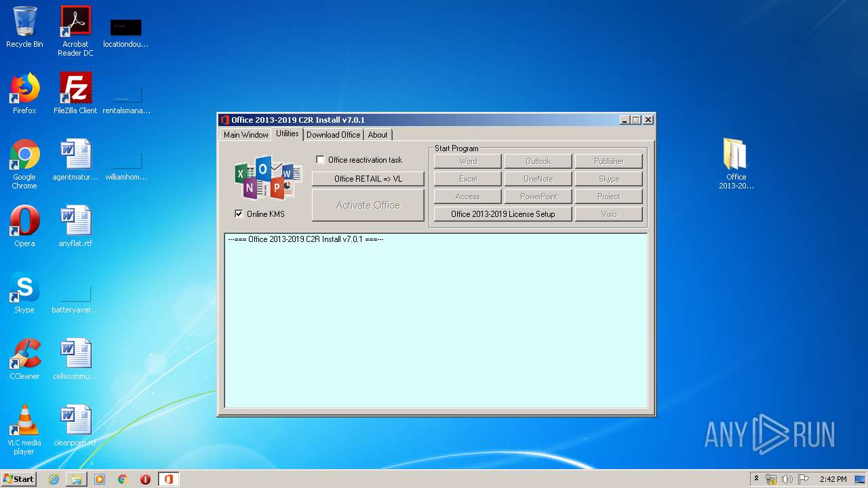
Task: Select the locationdou desktop file
Action: (x=126, y=33)
